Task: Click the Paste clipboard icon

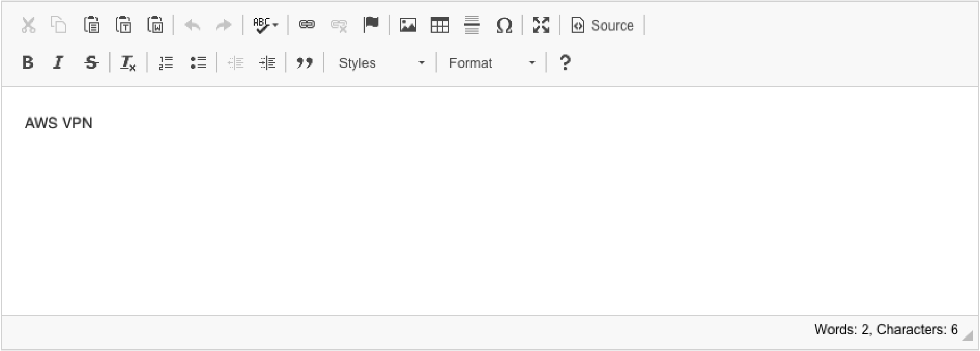Action: coord(92,25)
